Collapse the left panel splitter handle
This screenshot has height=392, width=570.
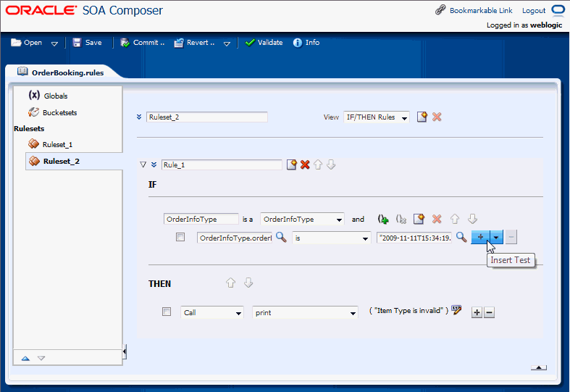[x=125, y=351]
